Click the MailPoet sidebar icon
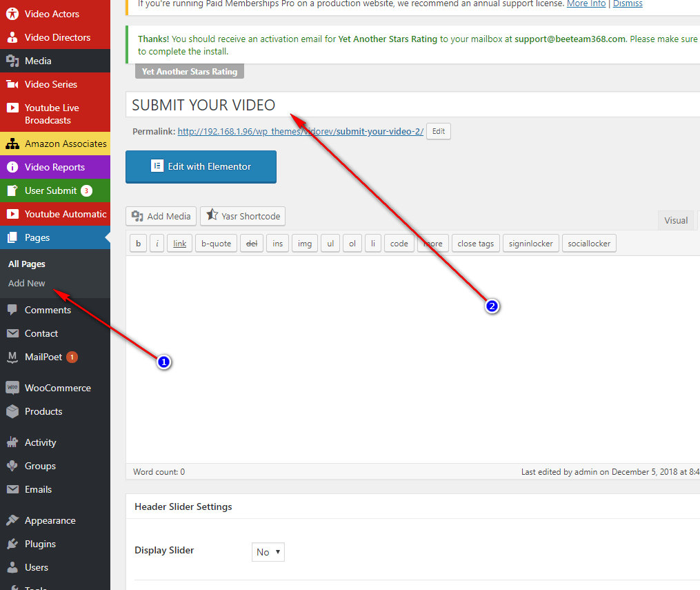This screenshot has height=590, width=700. pyautogui.click(x=12, y=357)
